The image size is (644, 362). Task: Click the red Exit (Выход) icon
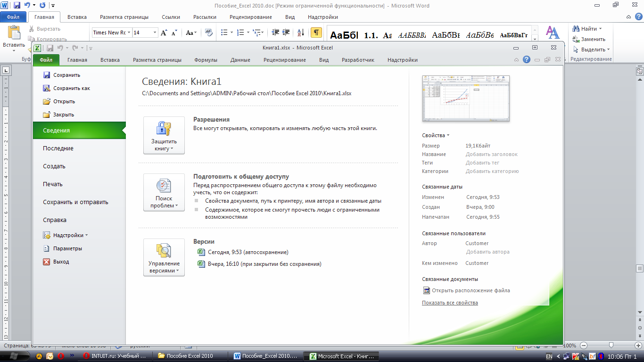tap(46, 262)
